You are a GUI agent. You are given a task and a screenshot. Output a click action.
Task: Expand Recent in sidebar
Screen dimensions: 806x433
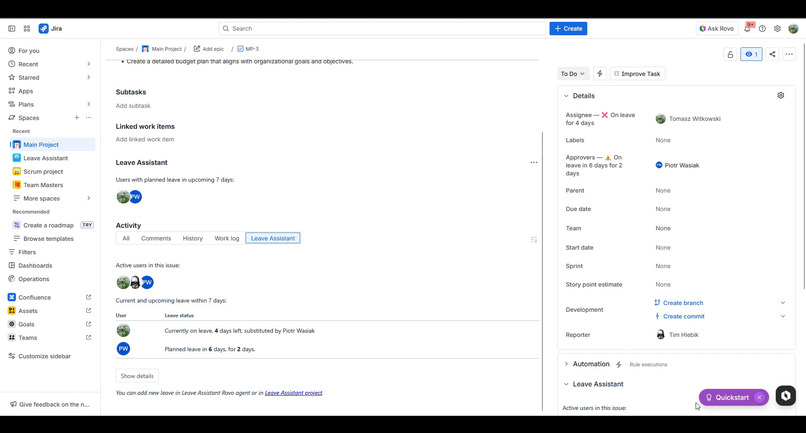(x=88, y=64)
